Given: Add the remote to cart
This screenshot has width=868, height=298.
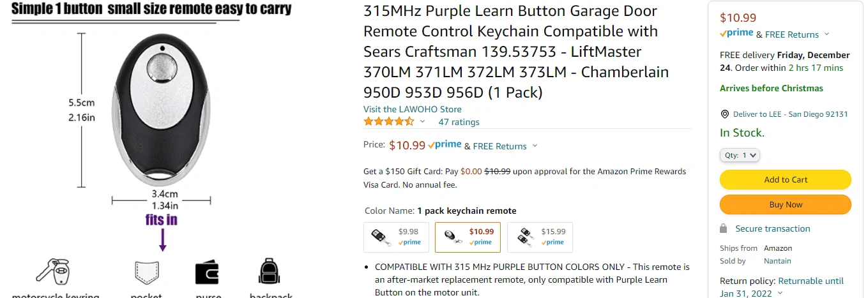Looking at the screenshot, I should click(786, 179).
